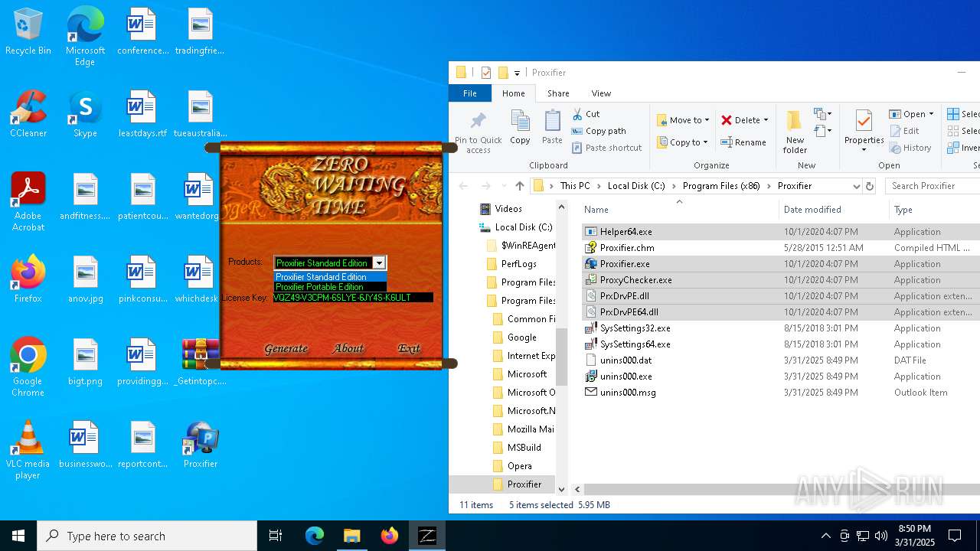Select bigt.png desktop file
Image resolution: width=980 pixels, height=551 pixels.
pyautogui.click(x=85, y=362)
